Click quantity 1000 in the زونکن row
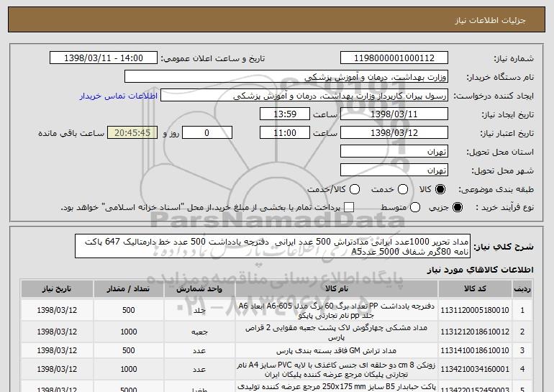Screen dimensions: 554x392 tap(128, 369)
